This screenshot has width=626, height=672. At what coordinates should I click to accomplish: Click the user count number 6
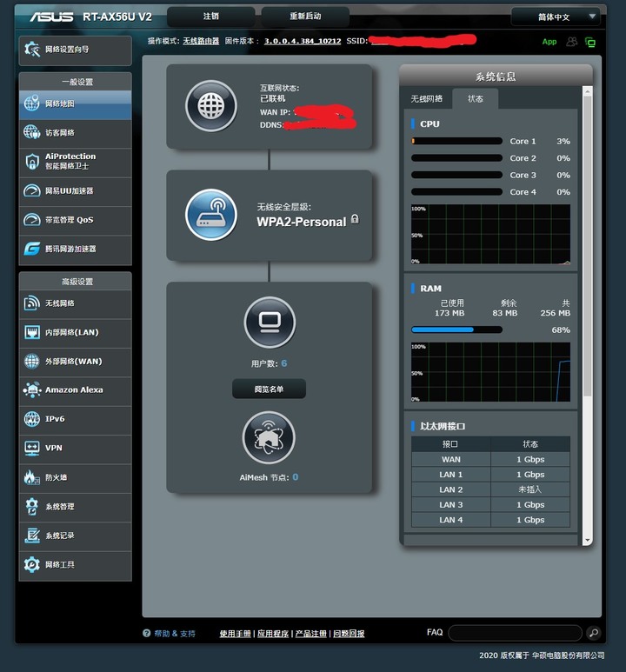click(283, 363)
